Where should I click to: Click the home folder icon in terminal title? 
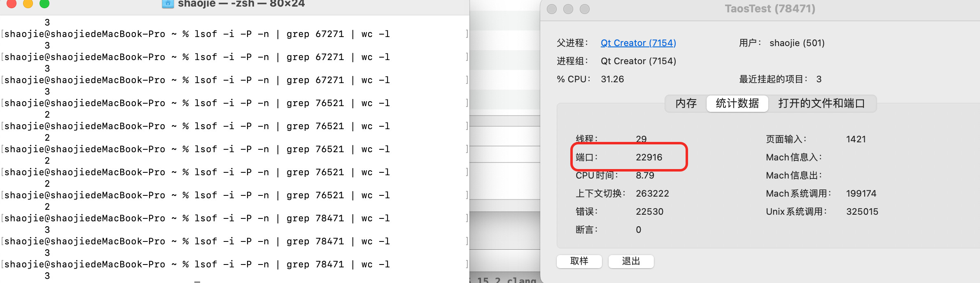(168, 4)
